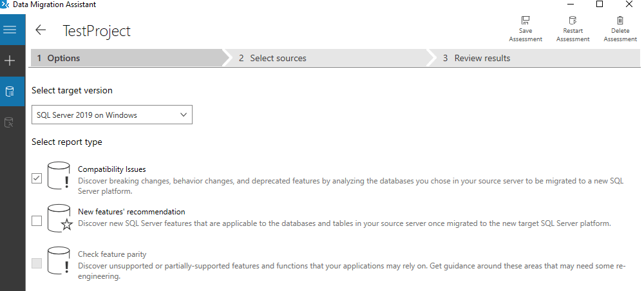The width and height of the screenshot is (644, 291).
Task: Open the hamburger menu in sidebar
Action: (x=10, y=30)
